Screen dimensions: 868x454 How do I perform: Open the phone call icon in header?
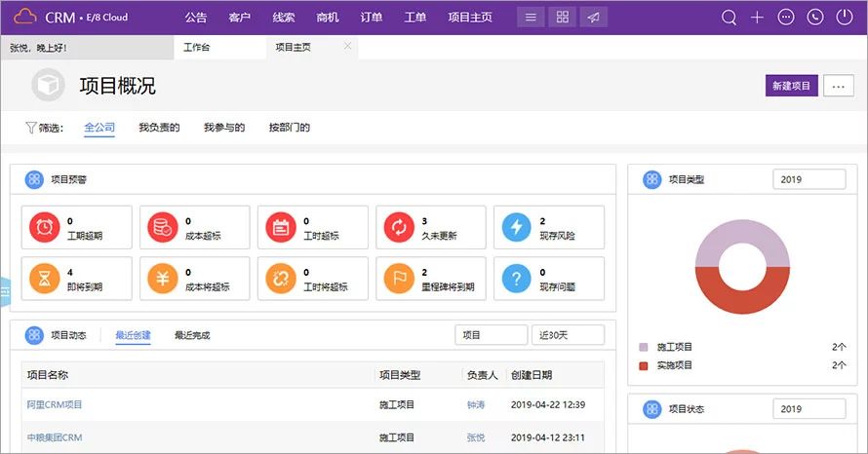point(815,18)
